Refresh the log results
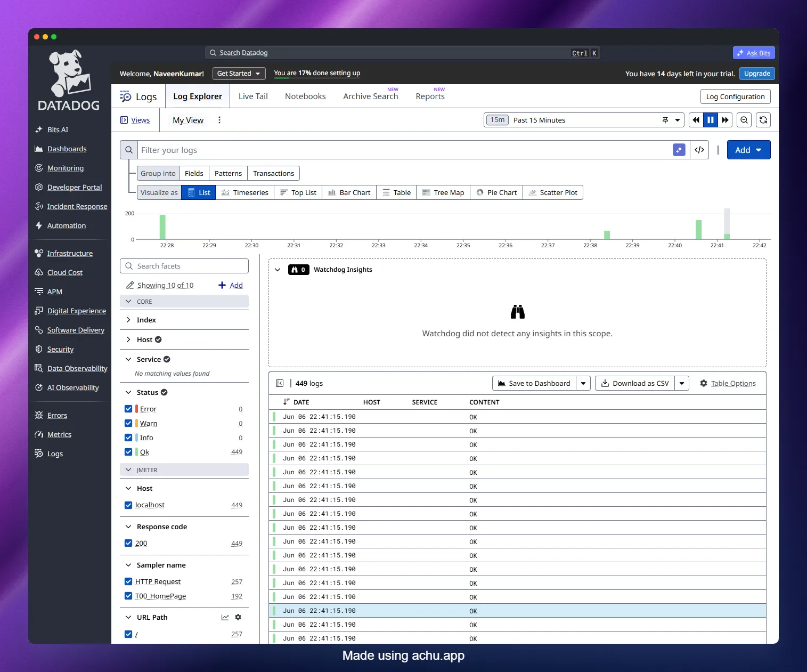Screen dimensions: 807x672 click(x=763, y=120)
